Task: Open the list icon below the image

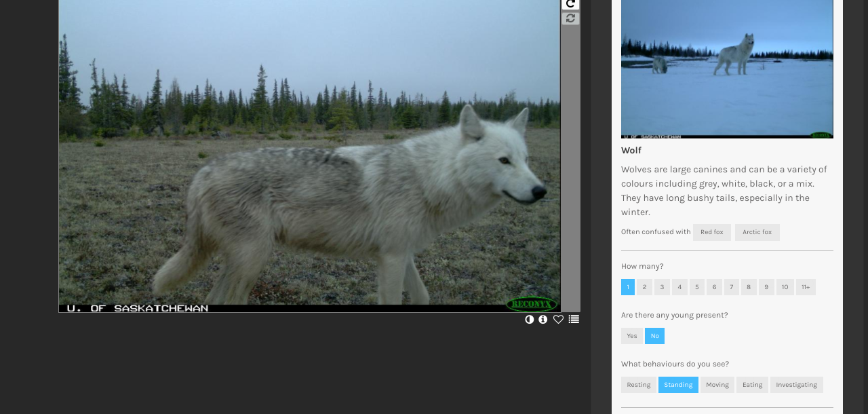Action: tap(574, 319)
